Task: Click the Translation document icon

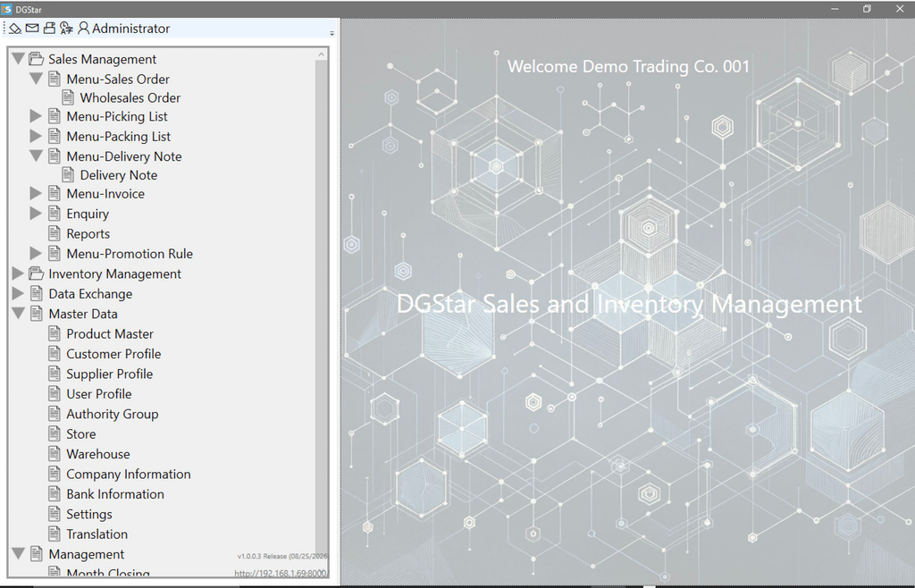Action: tap(55, 533)
